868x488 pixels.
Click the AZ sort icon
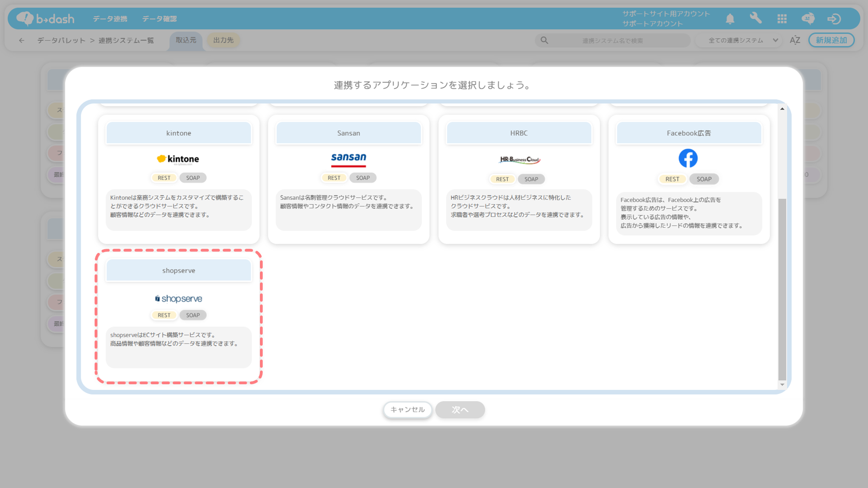(x=795, y=40)
